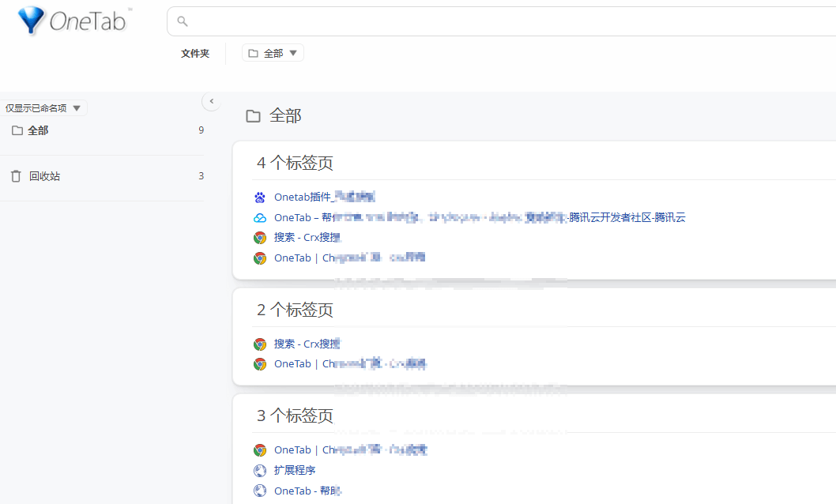This screenshot has height=504, width=836.
Task: Click the globe favicon beside 扩展程序
Action: point(260,471)
